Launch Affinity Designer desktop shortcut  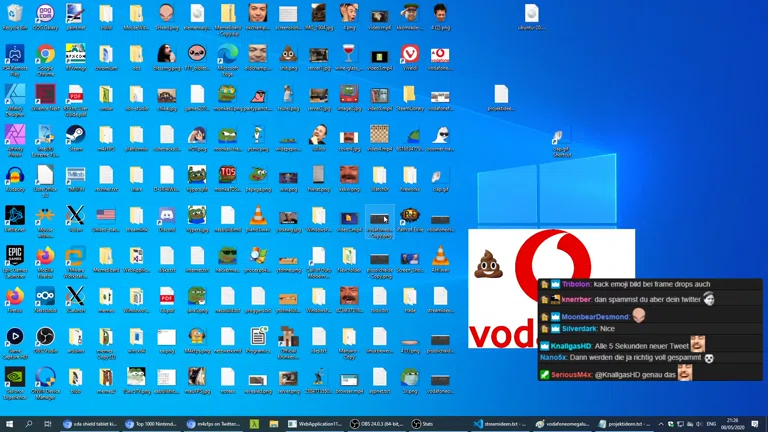[14, 97]
